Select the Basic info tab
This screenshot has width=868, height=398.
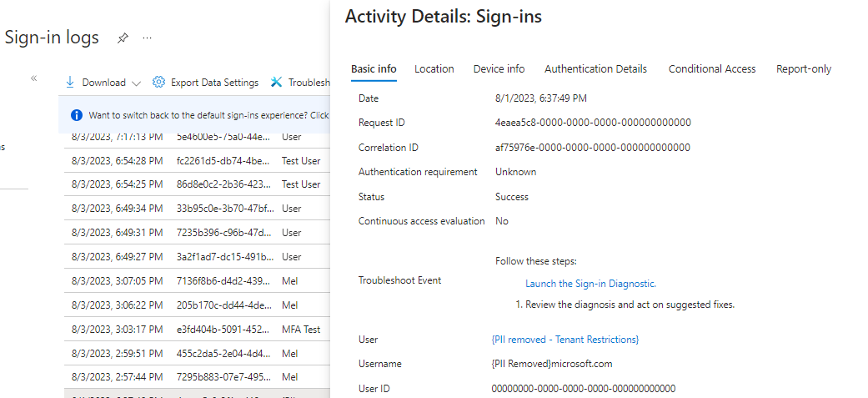coord(374,69)
